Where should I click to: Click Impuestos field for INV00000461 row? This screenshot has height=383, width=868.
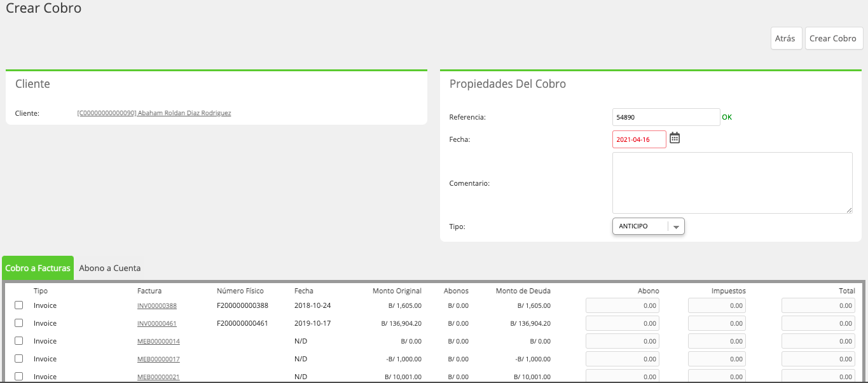(x=717, y=323)
